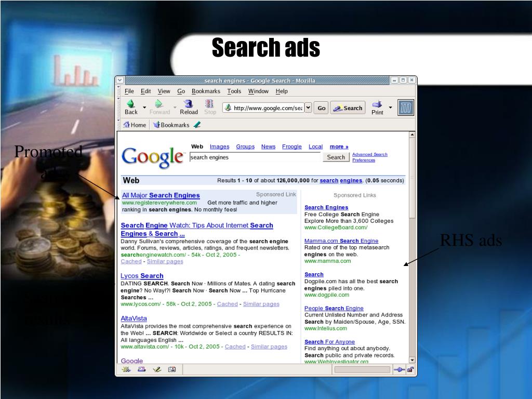Open the Print button dropdown arrow

coord(391,107)
